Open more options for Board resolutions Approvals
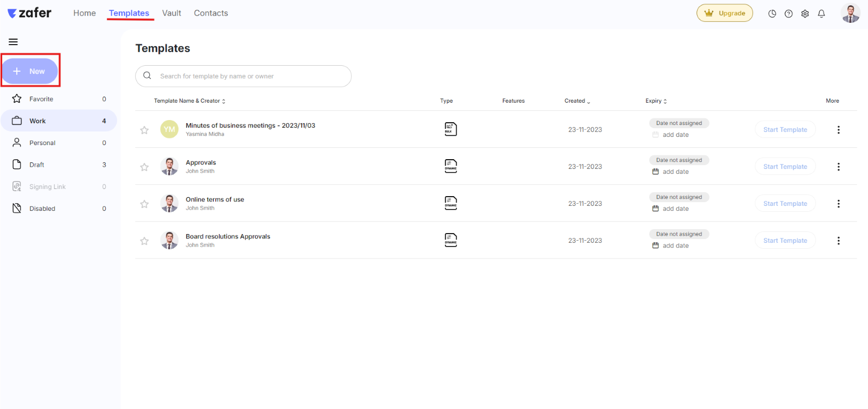The width and height of the screenshot is (868, 409). (x=838, y=241)
